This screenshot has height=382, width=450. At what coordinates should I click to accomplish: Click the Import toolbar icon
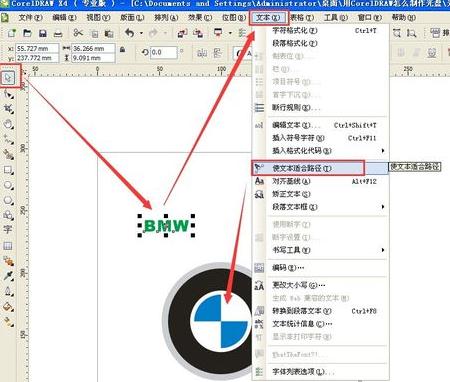pyautogui.click(x=182, y=33)
